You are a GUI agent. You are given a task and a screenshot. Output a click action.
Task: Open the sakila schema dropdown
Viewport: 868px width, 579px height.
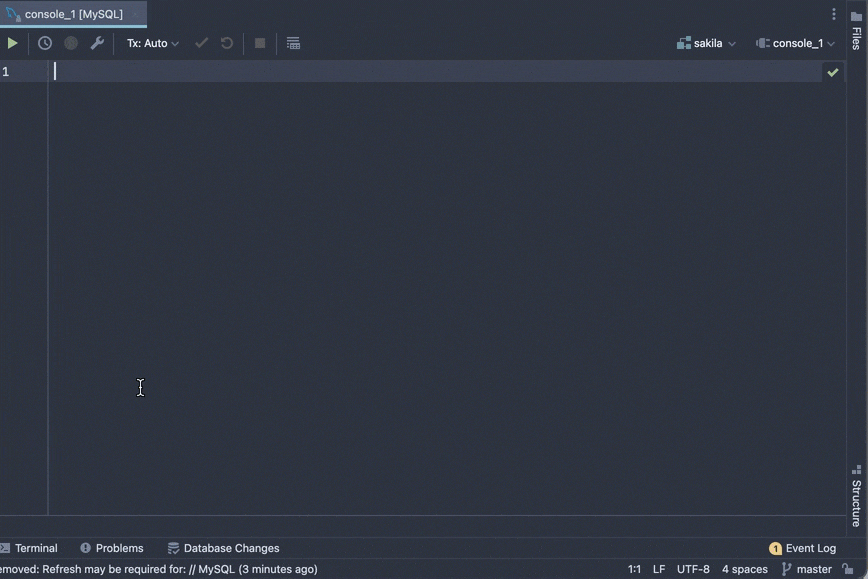(x=706, y=43)
